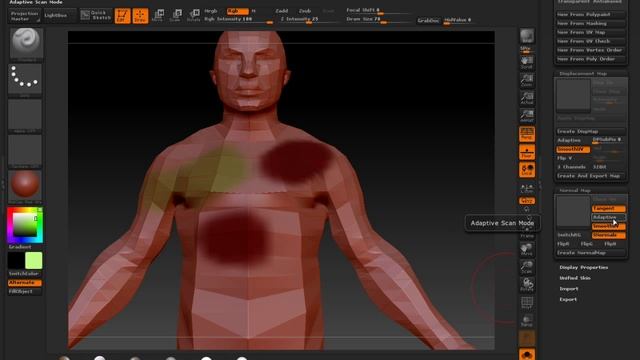Screen dimensions: 640x360
Task: Select the right shelf Move icon
Action: click(x=527, y=249)
